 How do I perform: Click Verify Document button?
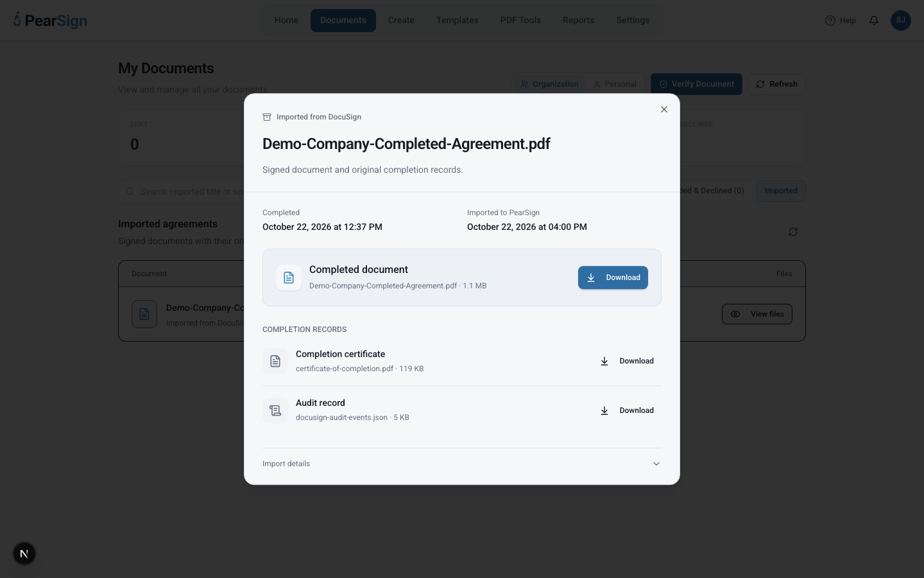pyautogui.click(x=696, y=84)
